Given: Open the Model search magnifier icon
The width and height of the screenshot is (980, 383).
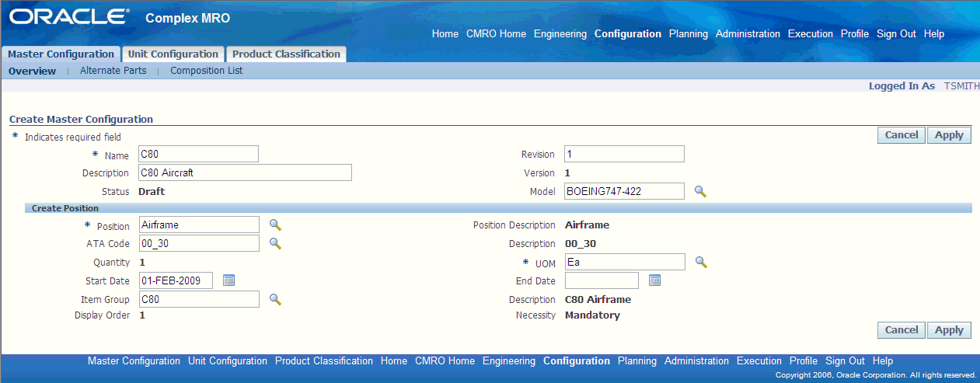Looking at the screenshot, I should pos(700,191).
